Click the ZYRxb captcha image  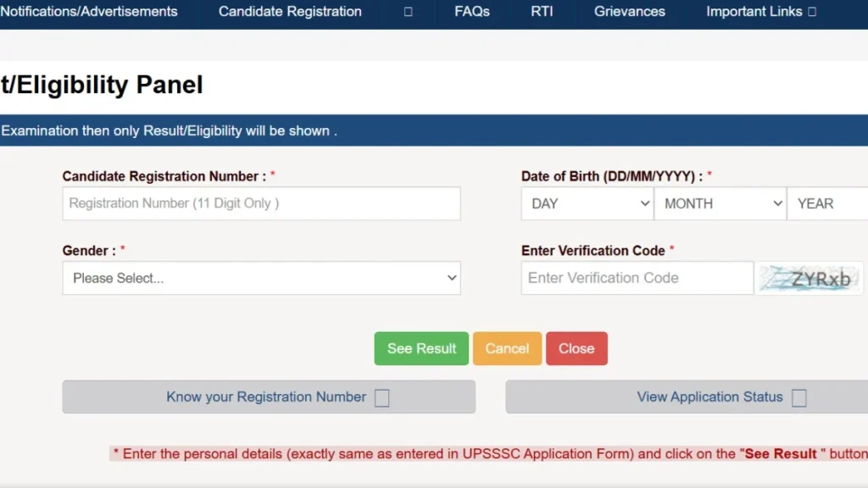pyautogui.click(x=809, y=278)
